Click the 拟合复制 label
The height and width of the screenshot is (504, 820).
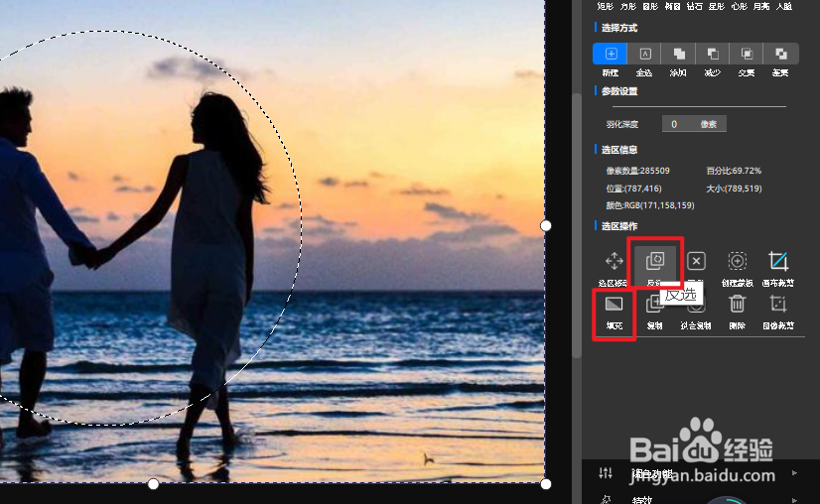[696, 325]
